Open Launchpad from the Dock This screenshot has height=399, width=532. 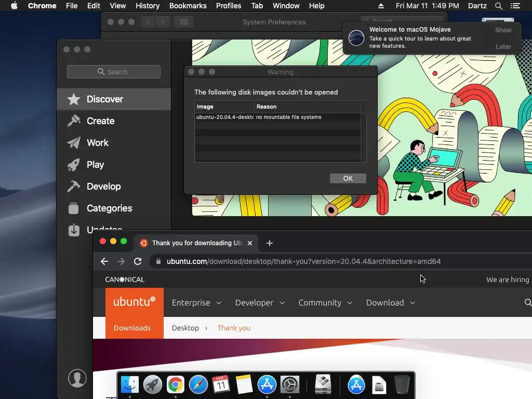(152, 384)
